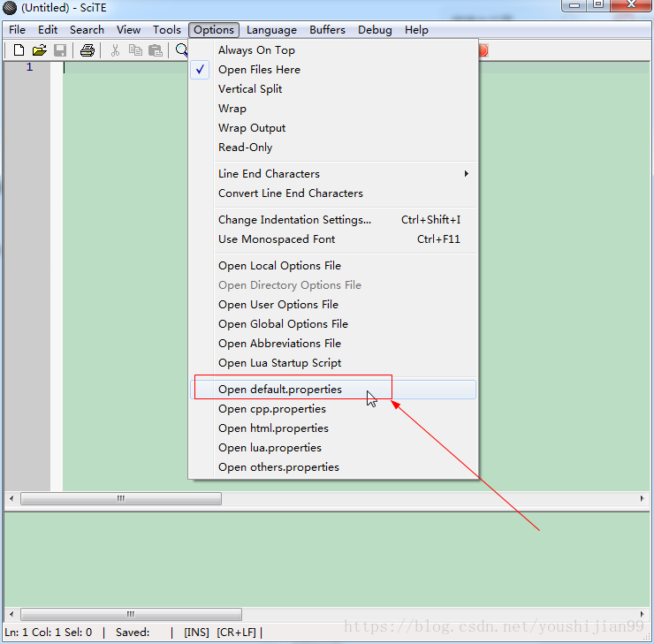Open the Language menu
The image size is (654, 644).
tap(271, 30)
